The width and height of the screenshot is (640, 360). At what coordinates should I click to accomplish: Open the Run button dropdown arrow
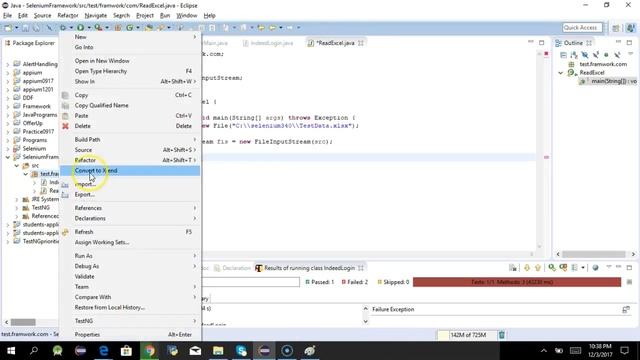click(x=89, y=28)
